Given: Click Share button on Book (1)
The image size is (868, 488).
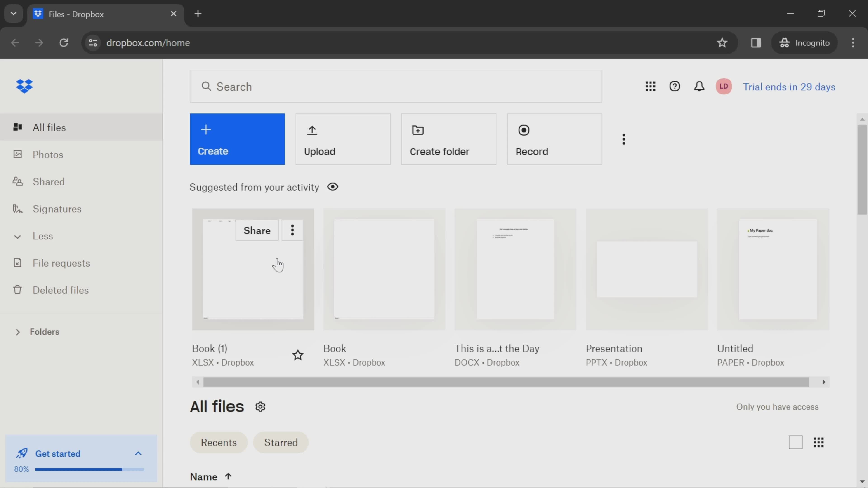Looking at the screenshot, I should [x=256, y=231].
